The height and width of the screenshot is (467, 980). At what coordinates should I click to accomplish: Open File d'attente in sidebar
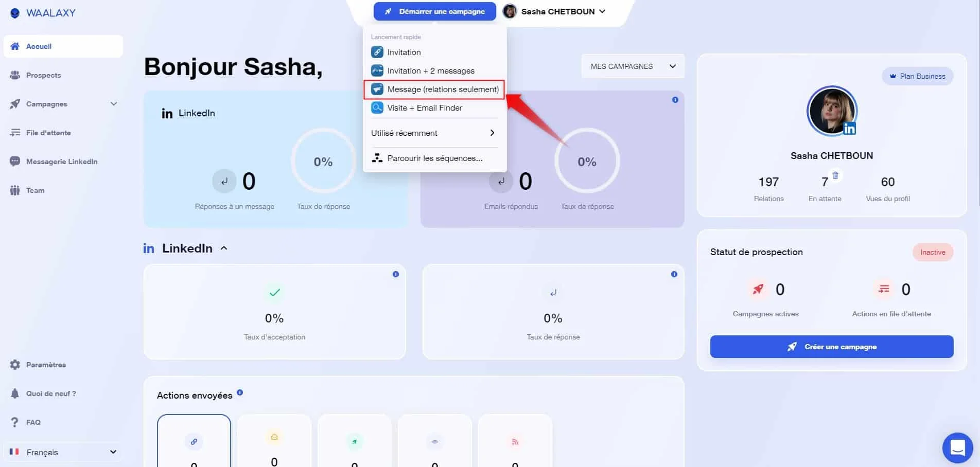pos(63,133)
